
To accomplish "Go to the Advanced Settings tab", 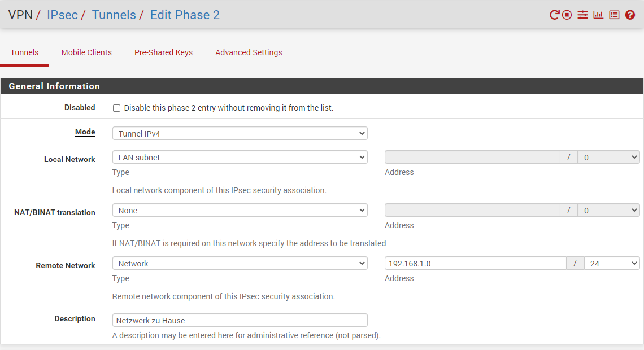I will point(249,53).
